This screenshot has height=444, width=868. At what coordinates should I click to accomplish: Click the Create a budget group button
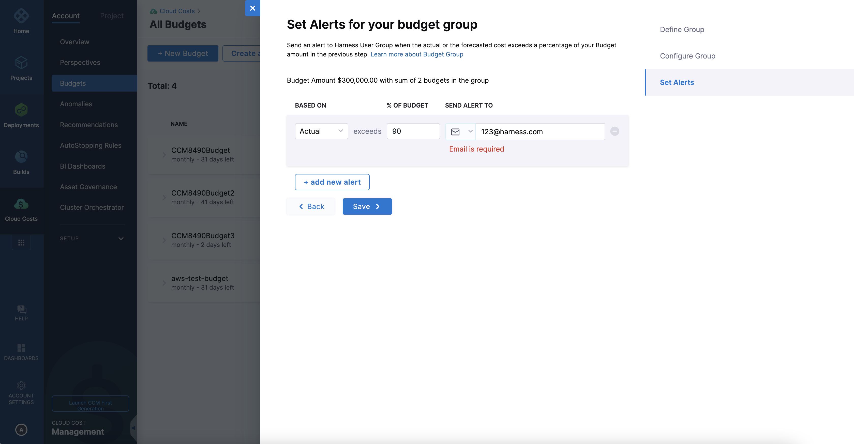(x=242, y=53)
